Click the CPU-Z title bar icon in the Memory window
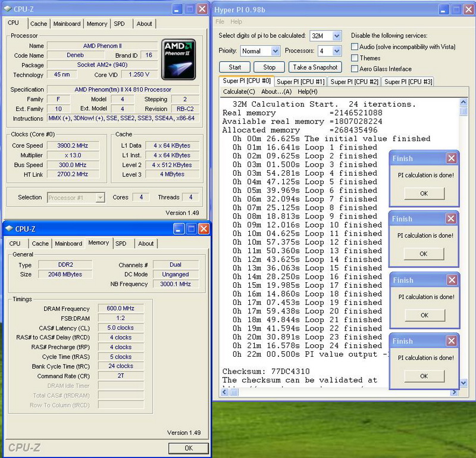Image resolution: width=476 pixels, height=458 pixels. [10, 229]
